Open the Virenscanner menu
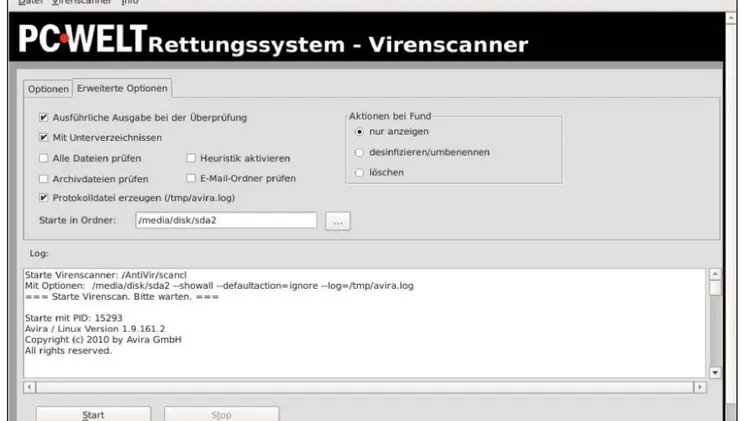This screenshot has height=421, width=750. click(x=82, y=2)
